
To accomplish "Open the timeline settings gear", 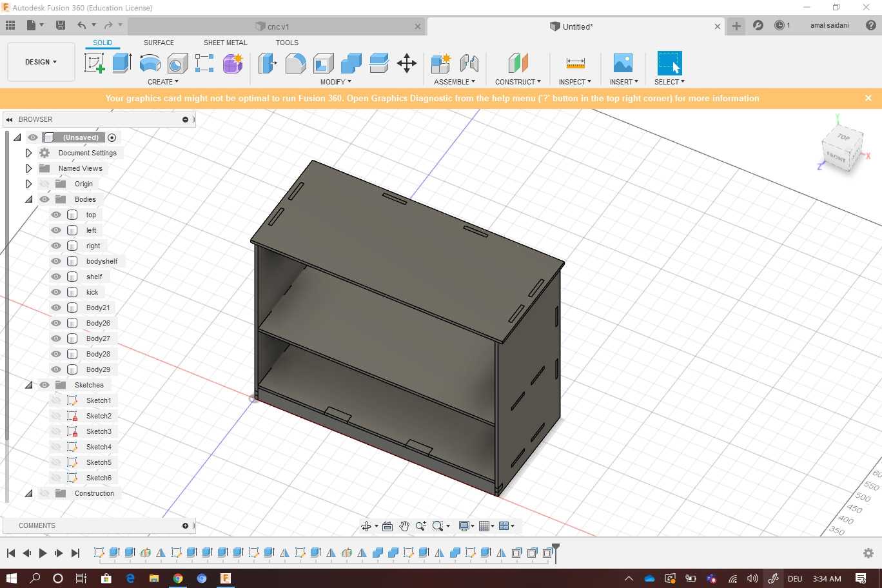I will point(868,553).
